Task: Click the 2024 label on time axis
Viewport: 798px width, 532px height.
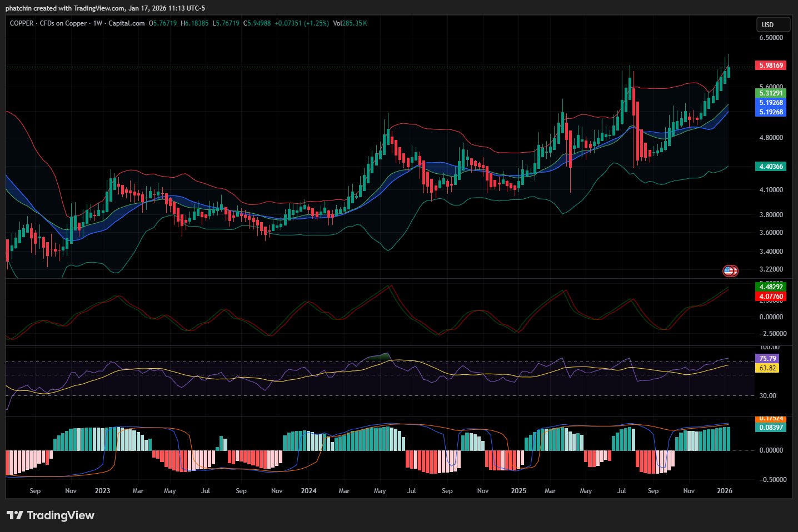Action: click(x=308, y=491)
